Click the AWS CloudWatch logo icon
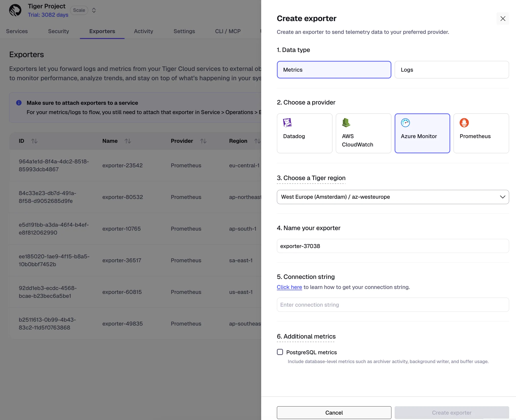The height and width of the screenshot is (420, 516). tap(346, 123)
